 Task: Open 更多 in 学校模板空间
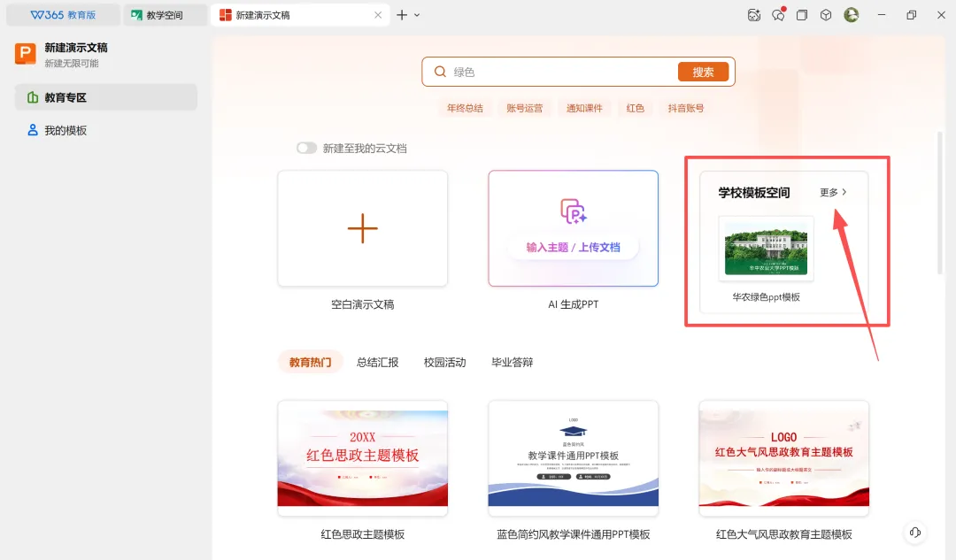click(834, 193)
